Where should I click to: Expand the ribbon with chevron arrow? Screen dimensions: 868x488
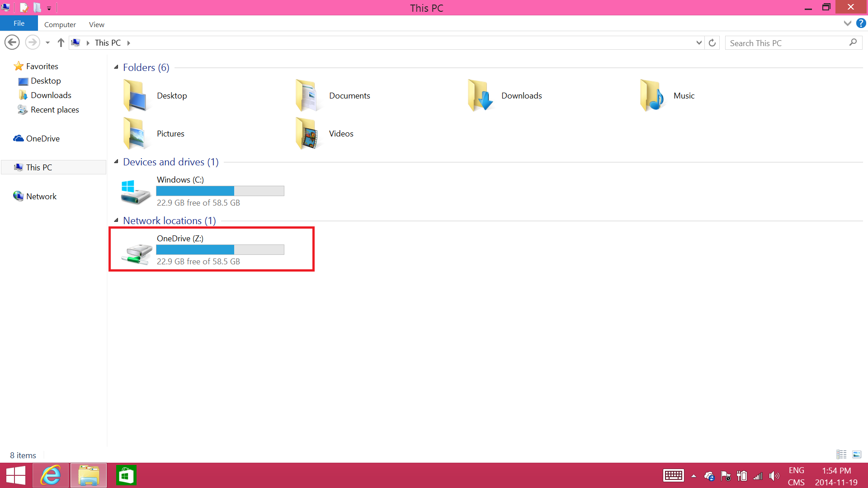847,23
